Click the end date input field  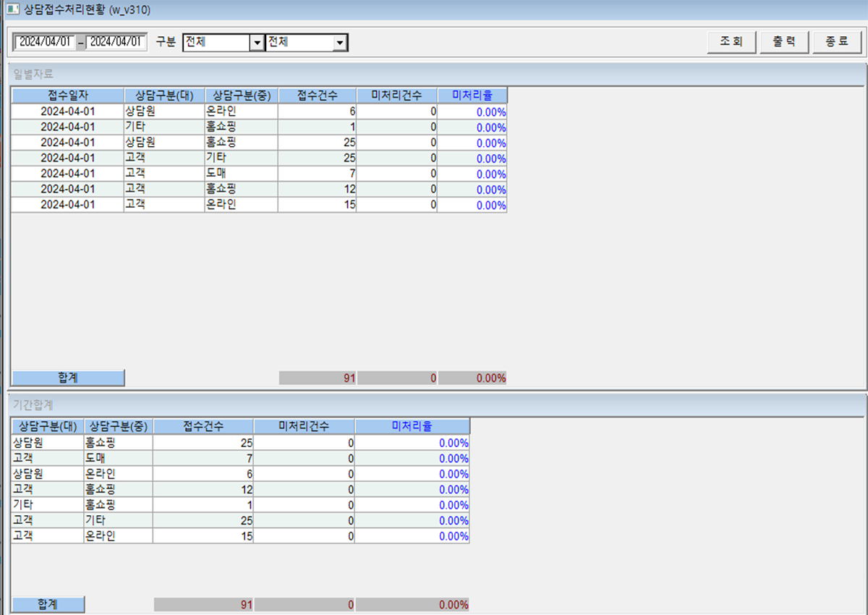tap(116, 42)
